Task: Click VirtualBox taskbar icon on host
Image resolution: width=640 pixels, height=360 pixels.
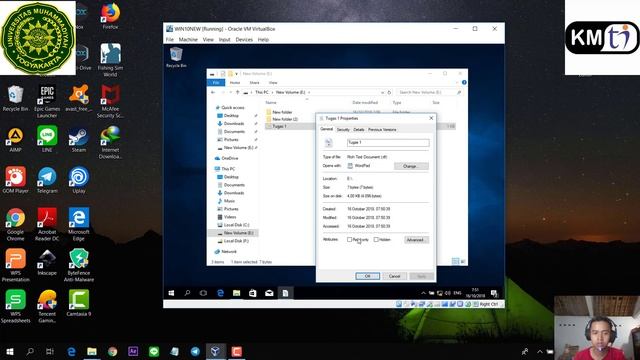Action: click(x=216, y=351)
